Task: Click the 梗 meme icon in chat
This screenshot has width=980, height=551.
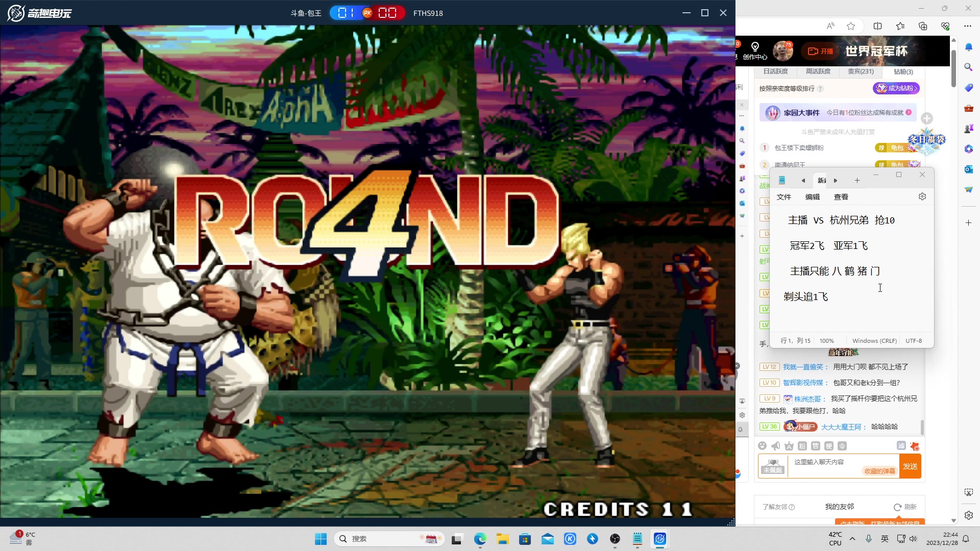Action: pyautogui.click(x=829, y=446)
